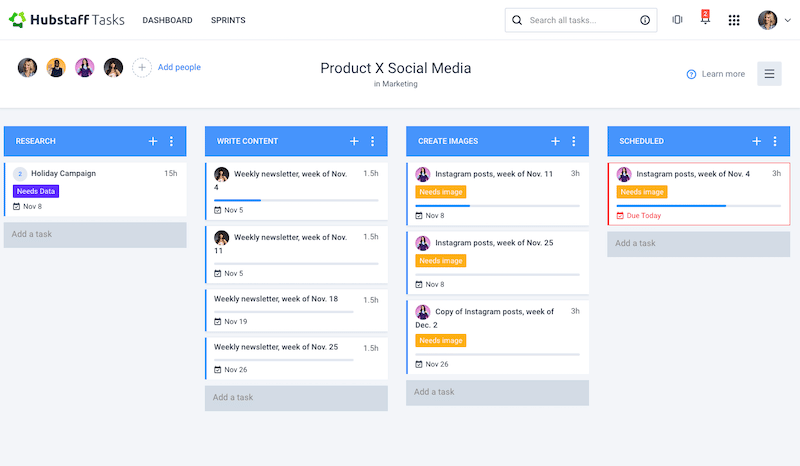Image resolution: width=800 pixels, height=466 pixels.
Task: Click plus icon in Create Images column
Action: [555, 141]
